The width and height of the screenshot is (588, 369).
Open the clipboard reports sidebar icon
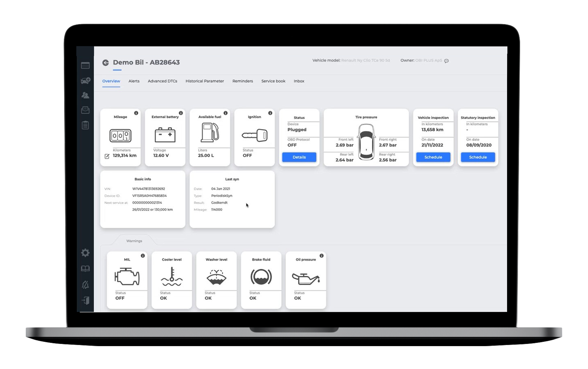[85, 125]
